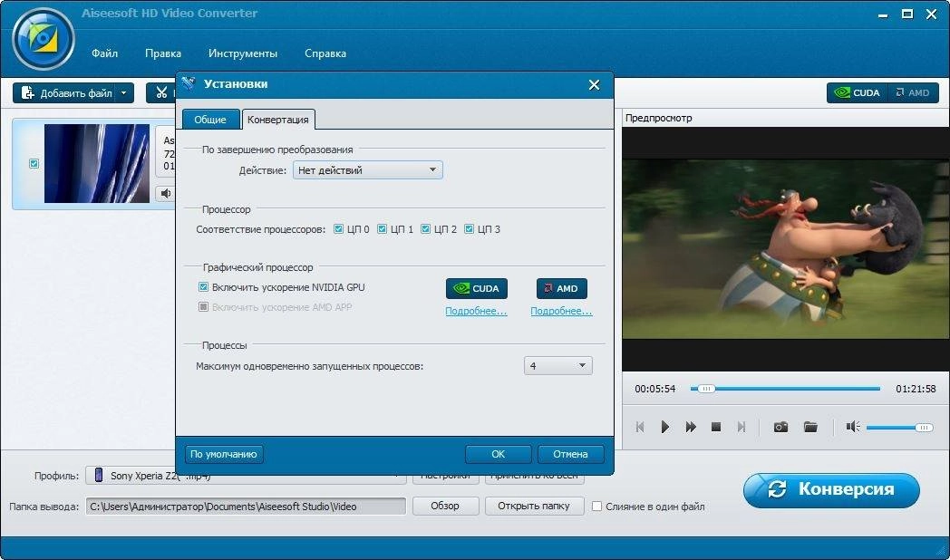Screen dimensions: 950x560
Task: Open the Инструменты menu
Action: coord(243,53)
